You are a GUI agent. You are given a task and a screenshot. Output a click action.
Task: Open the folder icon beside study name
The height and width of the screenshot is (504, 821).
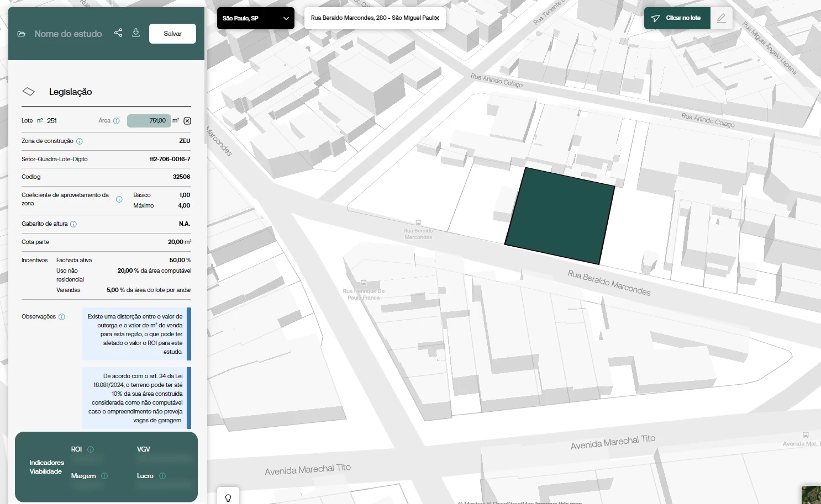(22, 34)
